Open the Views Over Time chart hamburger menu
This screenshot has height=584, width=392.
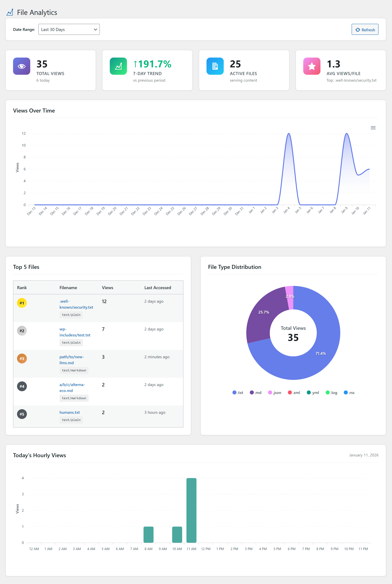click(373, 128)
